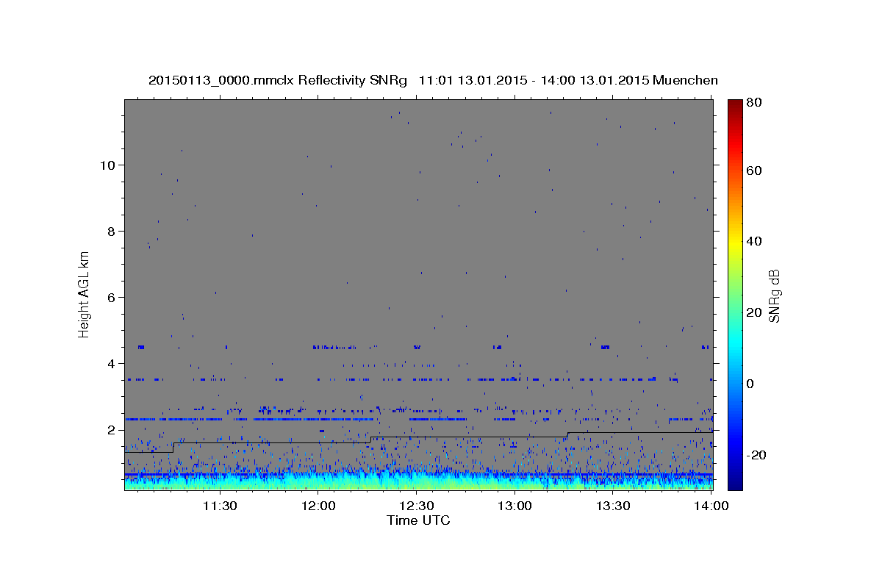The image size is (882, 588).
Task: Click the height axis label 10
Action: (108, 165)
